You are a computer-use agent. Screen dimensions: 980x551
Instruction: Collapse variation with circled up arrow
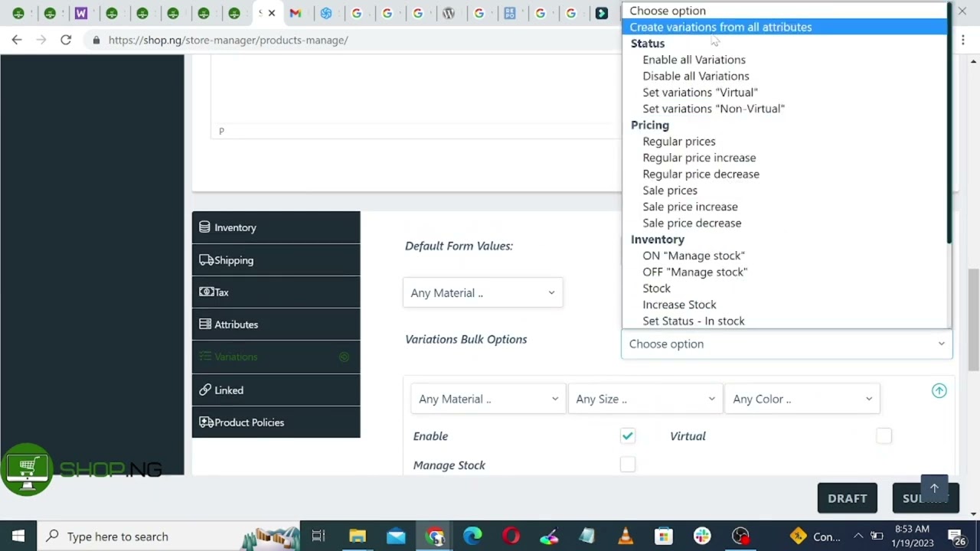tap(939, 391)
